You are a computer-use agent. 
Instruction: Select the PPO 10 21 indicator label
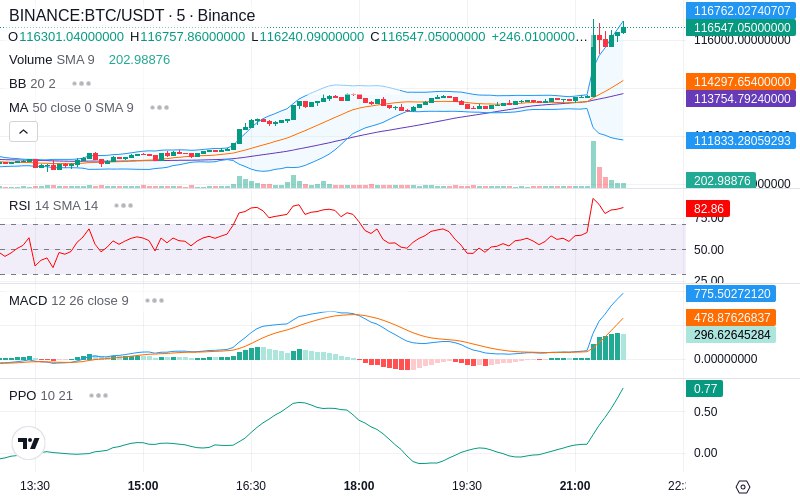[41, 395]
